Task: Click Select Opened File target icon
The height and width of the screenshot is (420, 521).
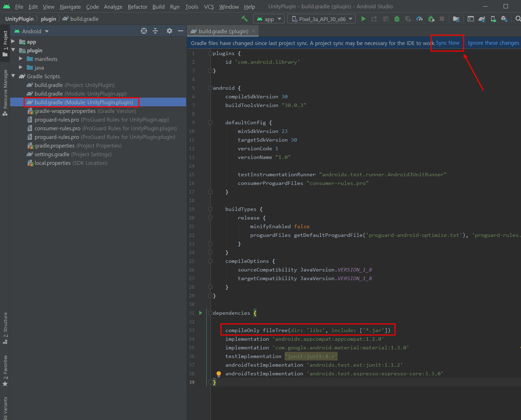Action: click(x=144, y=31)
